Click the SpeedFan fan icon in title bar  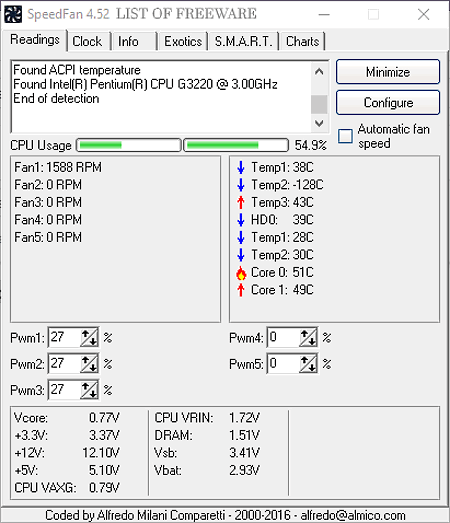coord(13,14)
